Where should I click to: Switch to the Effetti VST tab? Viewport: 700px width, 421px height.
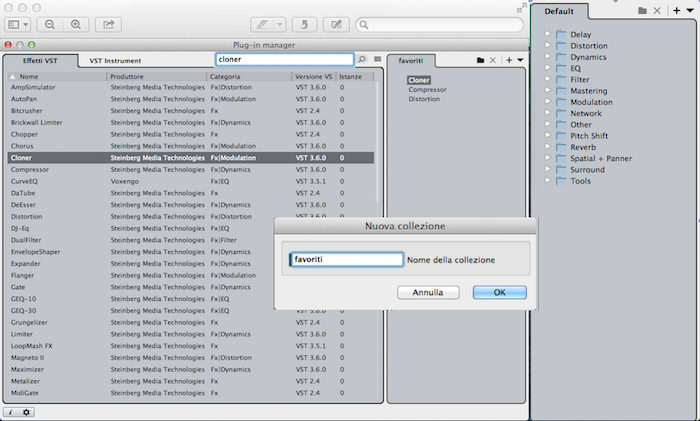[40, 60]
